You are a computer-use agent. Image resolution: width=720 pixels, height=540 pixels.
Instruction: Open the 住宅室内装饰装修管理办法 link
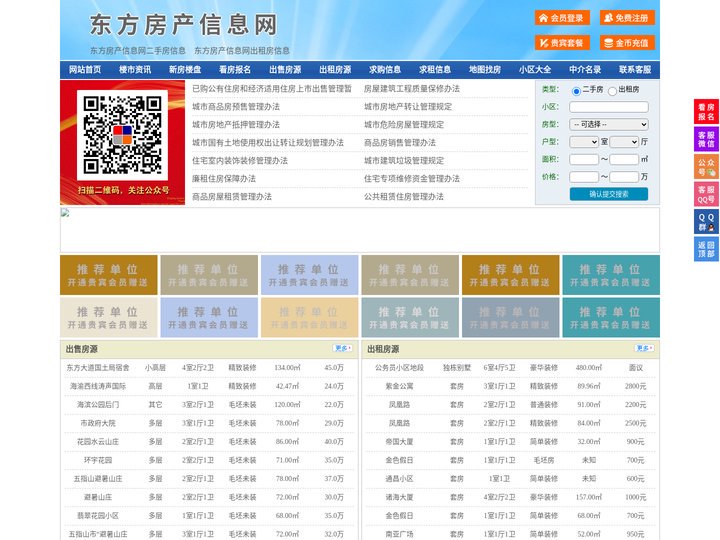(240, 161)
